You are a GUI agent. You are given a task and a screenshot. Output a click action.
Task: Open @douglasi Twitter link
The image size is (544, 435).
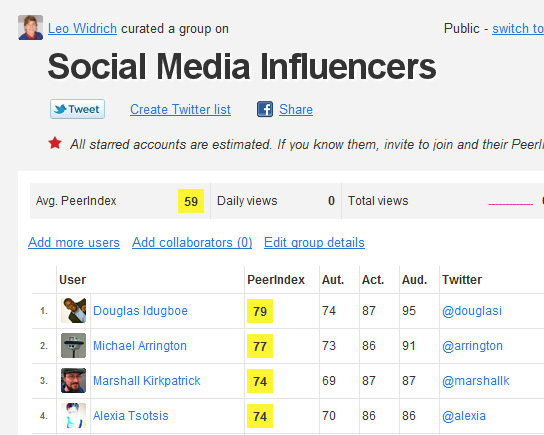(472, 311)
